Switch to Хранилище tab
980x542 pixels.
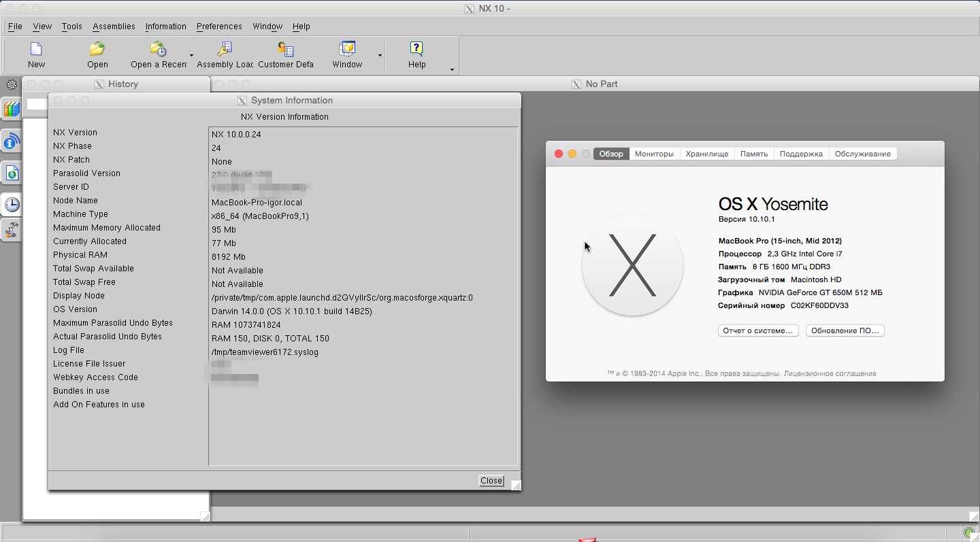point(707,154)
